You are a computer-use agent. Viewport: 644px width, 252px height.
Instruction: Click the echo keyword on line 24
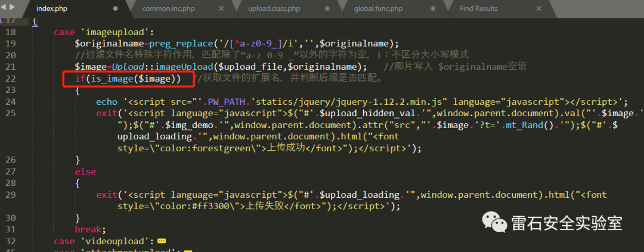107,102
